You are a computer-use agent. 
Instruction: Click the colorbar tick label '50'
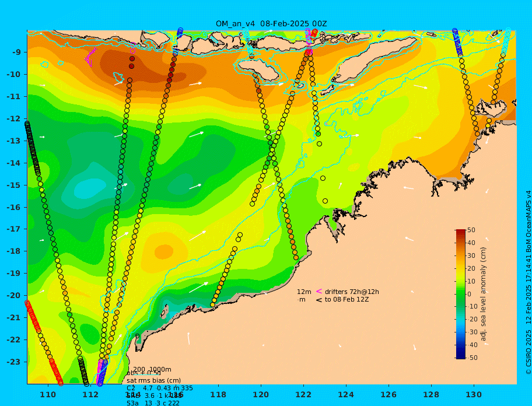coord(471,230)
